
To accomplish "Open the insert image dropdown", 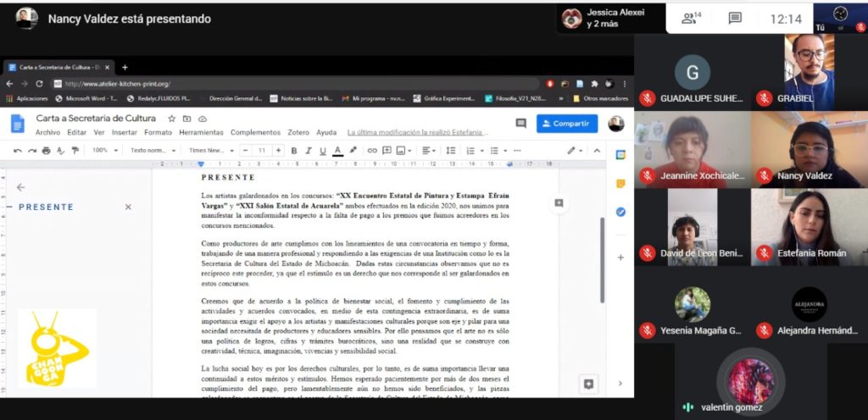I will click(x=403, y=151).
